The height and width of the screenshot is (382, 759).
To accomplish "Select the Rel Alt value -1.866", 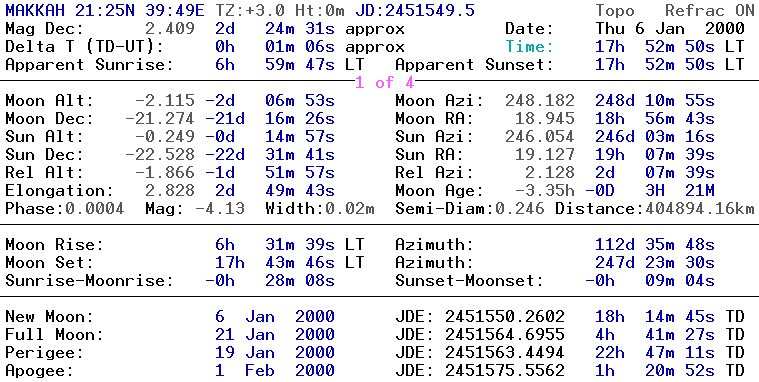I will tap(165, 172).
